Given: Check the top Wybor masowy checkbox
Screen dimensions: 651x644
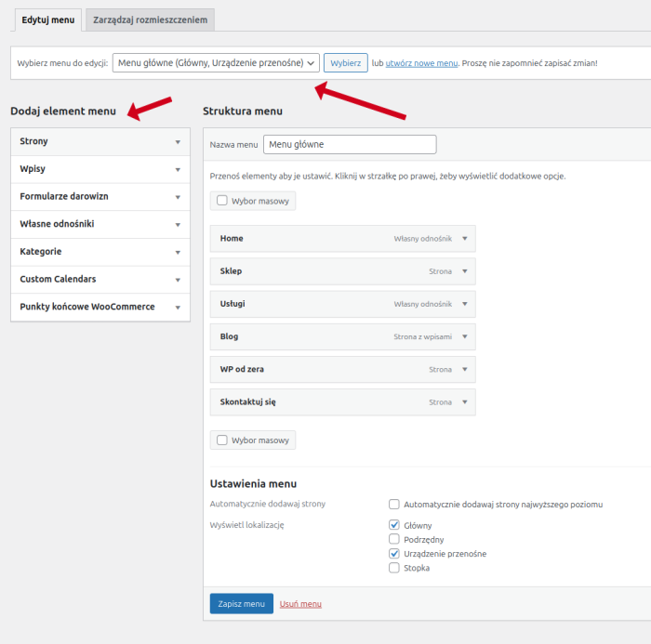Looking at the screenshot, I should point(222,200).
